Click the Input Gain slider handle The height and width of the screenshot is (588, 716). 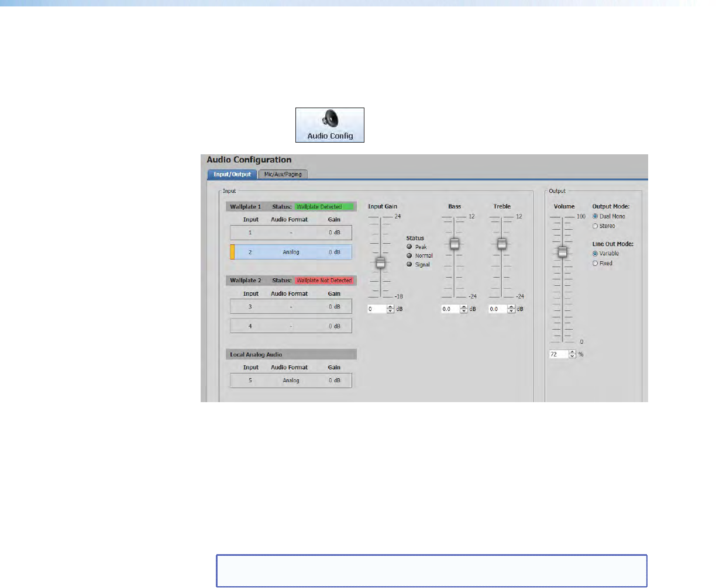coord(380,263)
